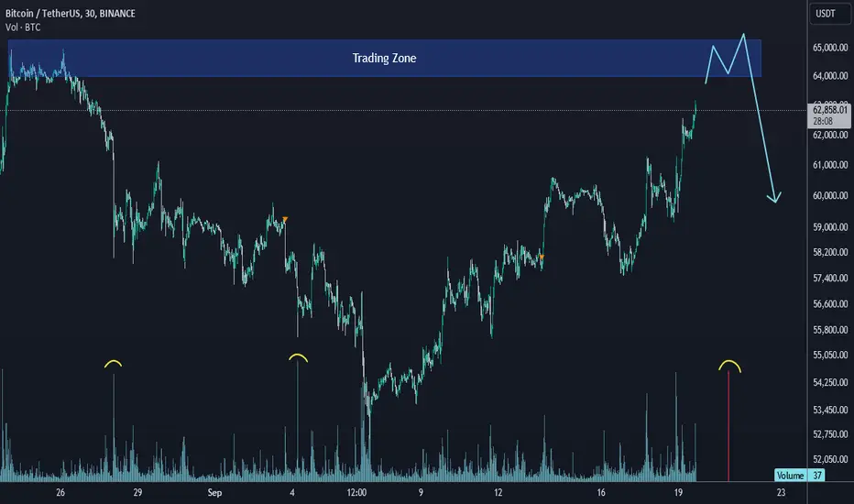
Task: Click the Volume label on price scale
Action: pyautogui.click(x=790, y=475)
